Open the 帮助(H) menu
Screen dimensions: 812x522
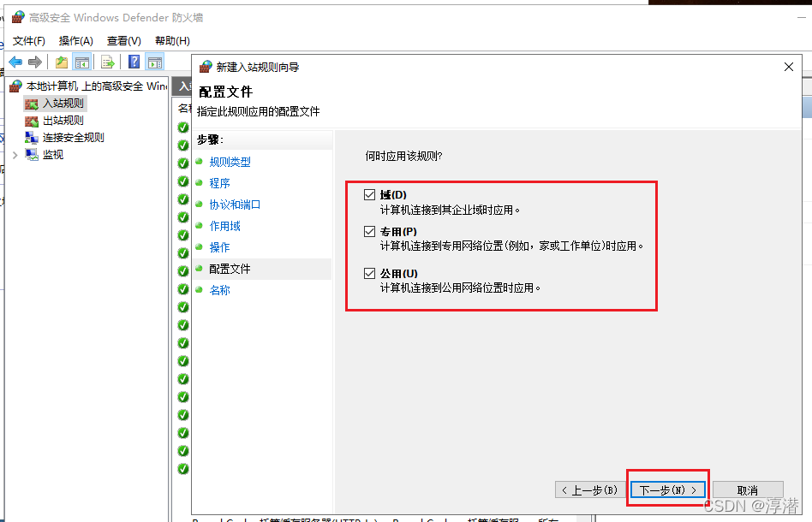coord(172,40)
